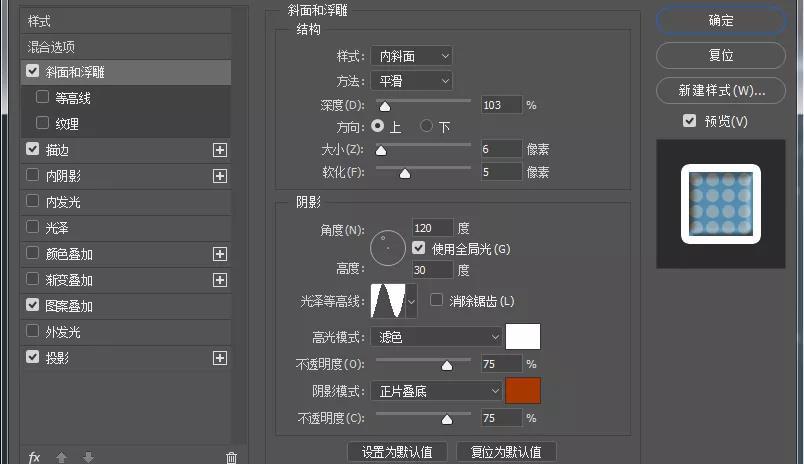Toggle 使用全局光 checkbox

click(x=418, y=249)
